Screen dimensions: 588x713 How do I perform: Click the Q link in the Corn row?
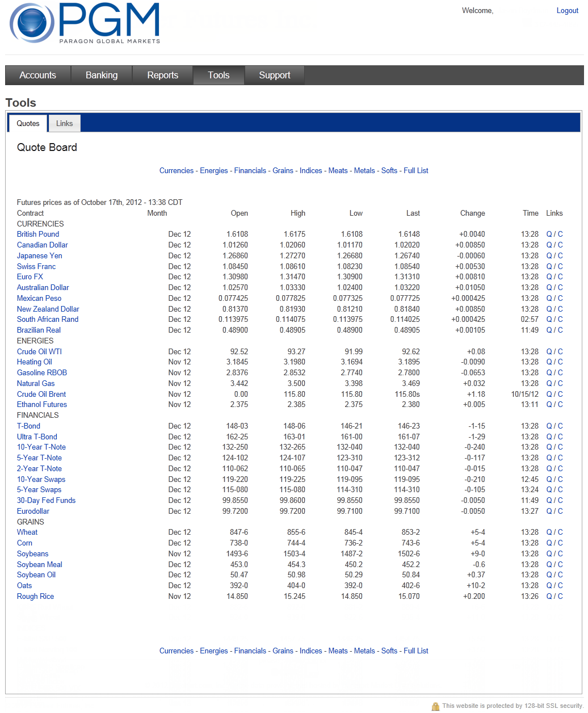click(549, 543)
